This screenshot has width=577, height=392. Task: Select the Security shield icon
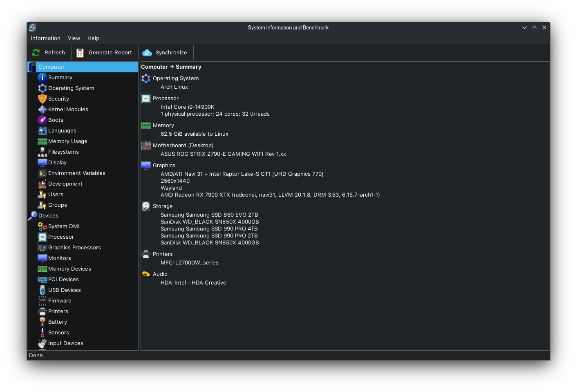click(x=42, y=99)
